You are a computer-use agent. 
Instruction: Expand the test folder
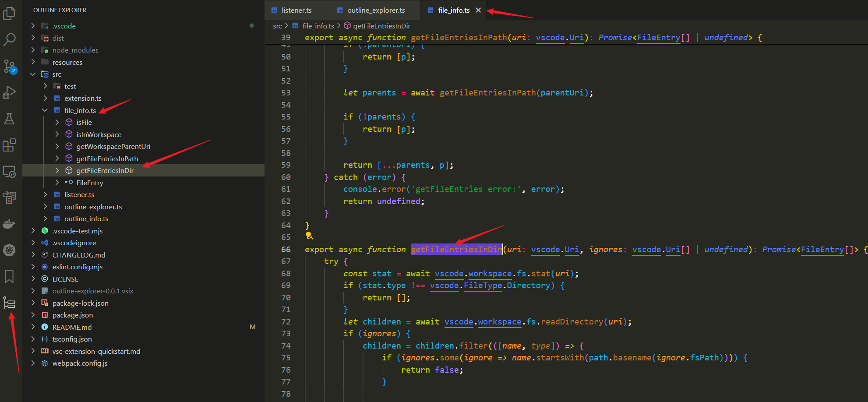(45, 86)
